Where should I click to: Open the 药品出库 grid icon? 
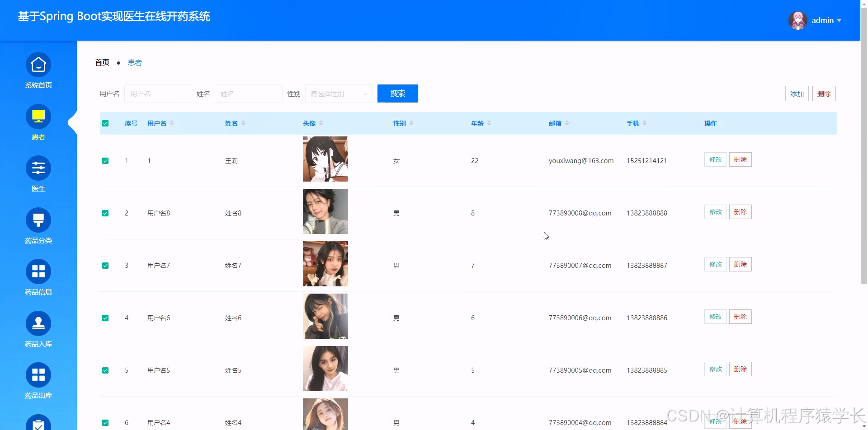pos(38,375)
